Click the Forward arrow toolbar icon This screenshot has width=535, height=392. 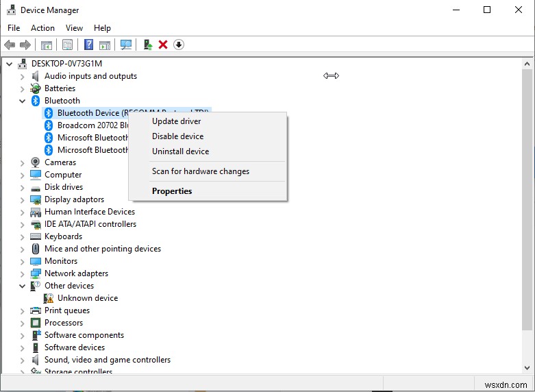tap(25, 45)
